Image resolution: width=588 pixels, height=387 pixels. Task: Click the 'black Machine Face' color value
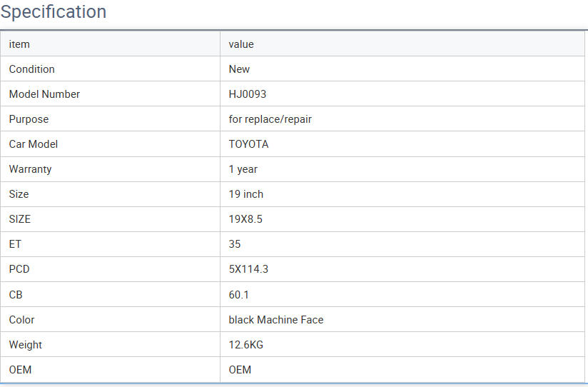point(275,320)
